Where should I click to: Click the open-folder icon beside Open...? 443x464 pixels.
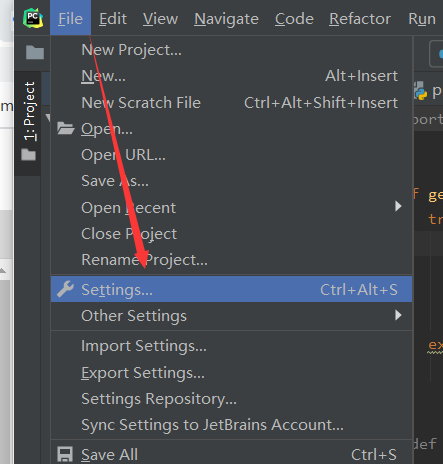coord(65,128)
